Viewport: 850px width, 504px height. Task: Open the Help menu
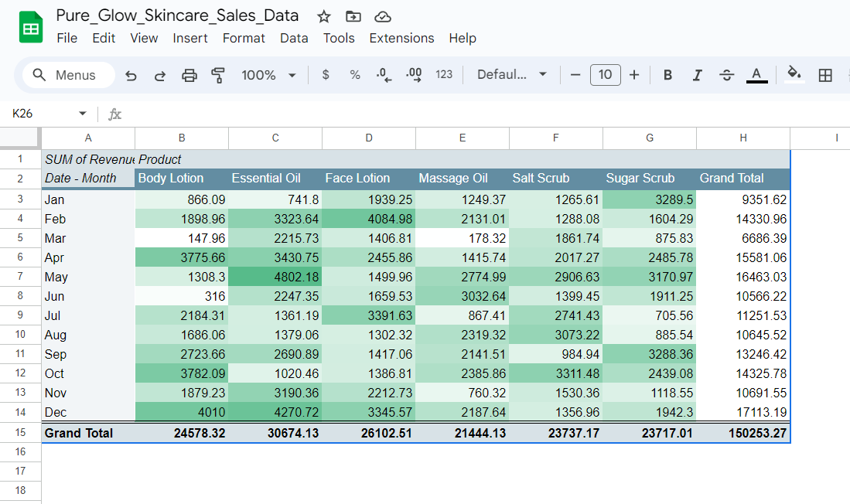[463, 38]
